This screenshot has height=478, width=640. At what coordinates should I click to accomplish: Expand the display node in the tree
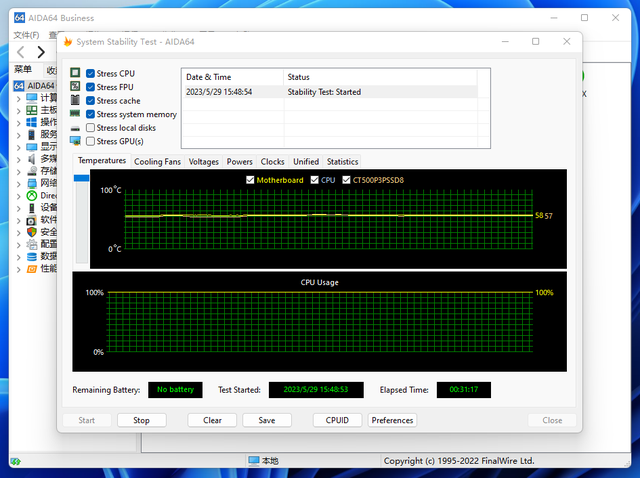[x=18, y=148]
